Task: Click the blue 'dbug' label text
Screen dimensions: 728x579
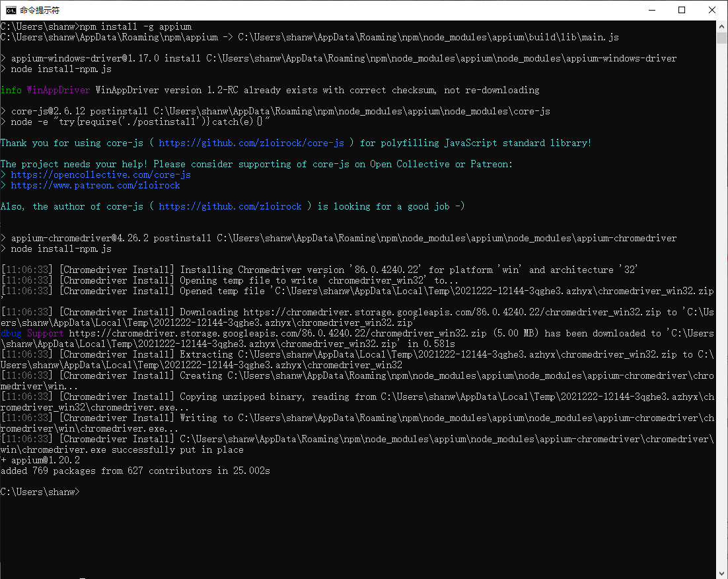Action: (11, 333)
